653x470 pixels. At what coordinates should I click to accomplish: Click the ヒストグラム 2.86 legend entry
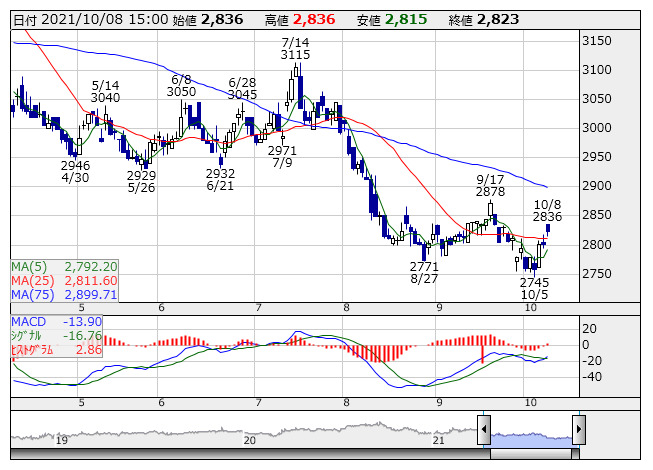(57, 350)
